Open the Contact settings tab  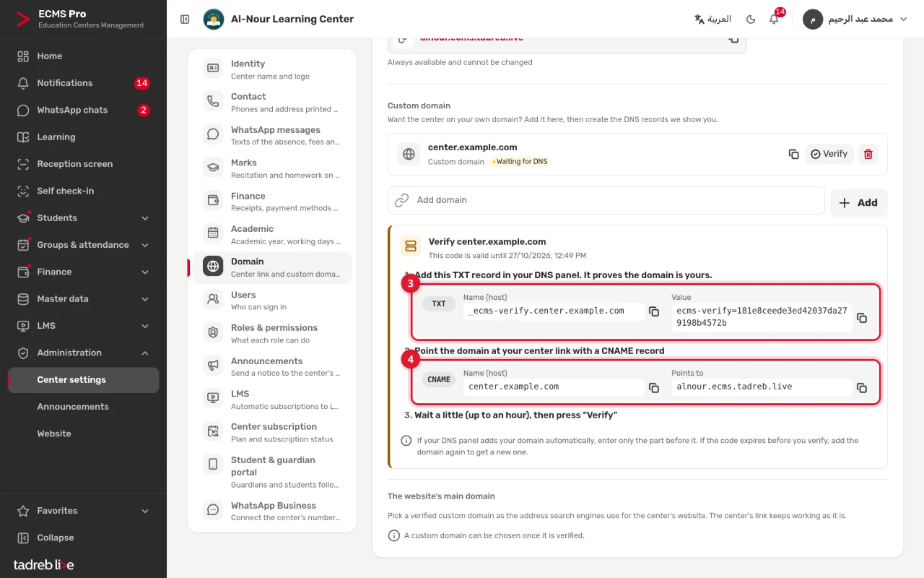tap(271, 103)
